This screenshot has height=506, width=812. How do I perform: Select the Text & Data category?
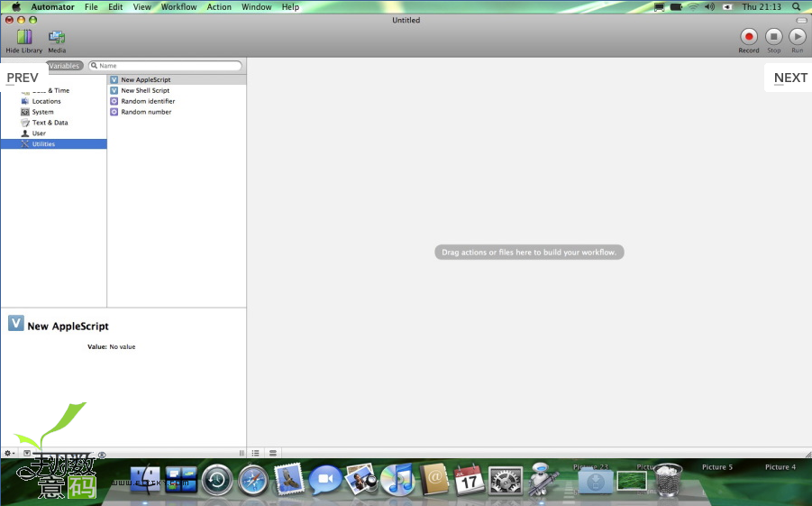coord(54,123)
